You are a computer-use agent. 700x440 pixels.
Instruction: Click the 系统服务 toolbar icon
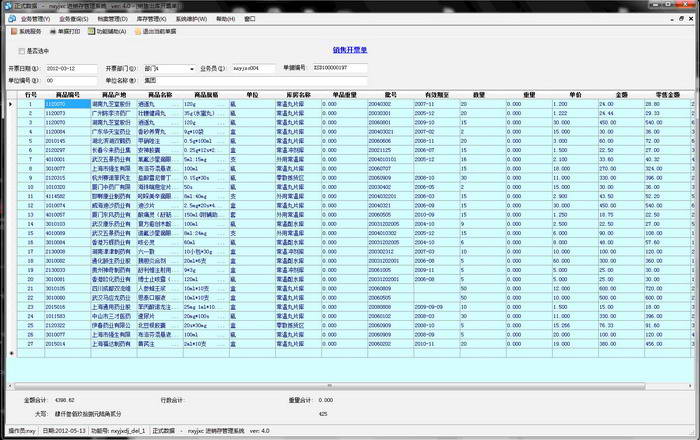click(14, 32)
